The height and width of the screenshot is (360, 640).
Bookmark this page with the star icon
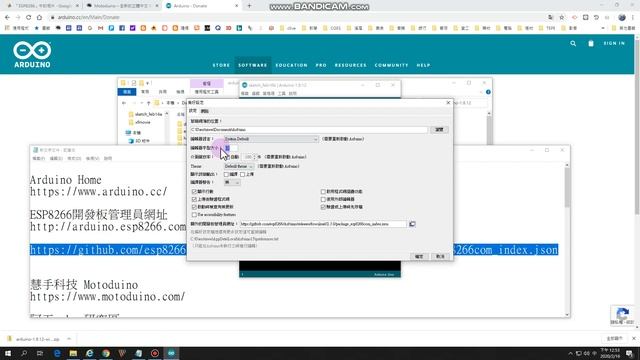(562, 17)
